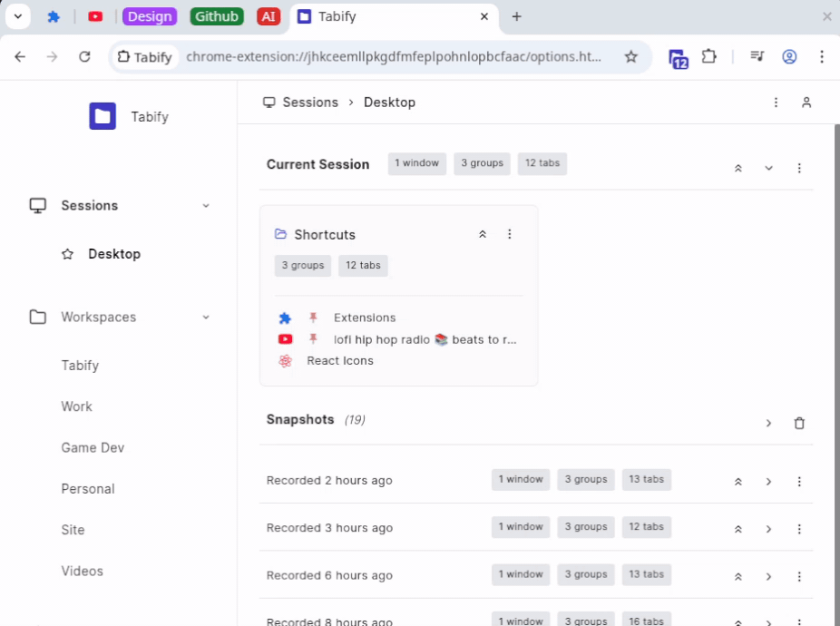840x626 pixels.
Task: Expand the Snapshots section chevron
Action: click(768, 423)
